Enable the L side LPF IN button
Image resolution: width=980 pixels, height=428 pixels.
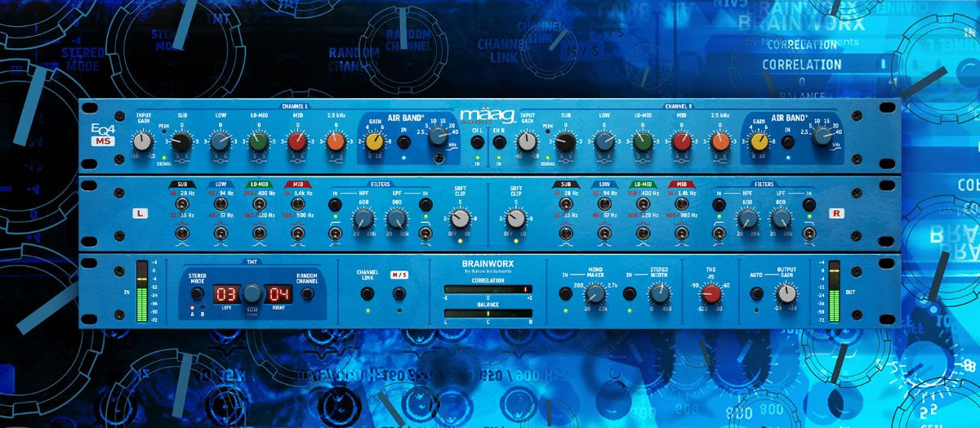tap(424, 204)
